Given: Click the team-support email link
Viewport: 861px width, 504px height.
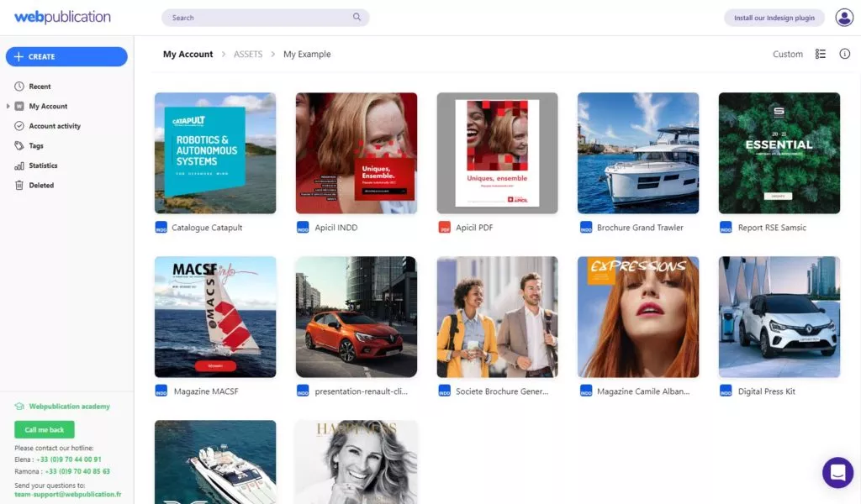Looking at the screenshot, I should pos(67,494).
